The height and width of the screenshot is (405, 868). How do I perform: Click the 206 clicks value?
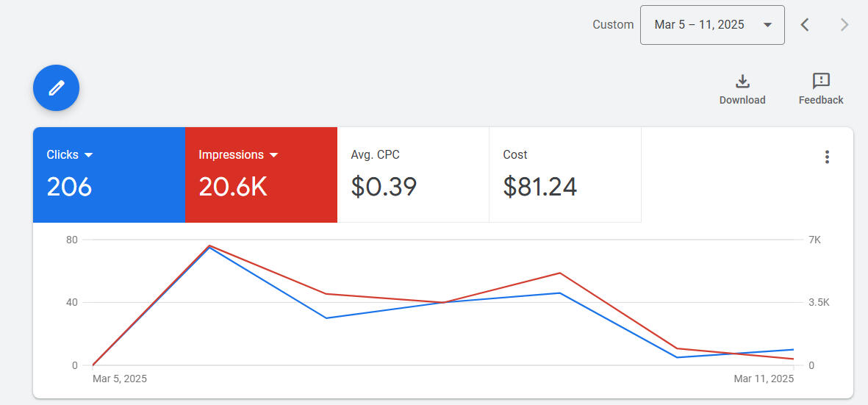coord(69,187)
